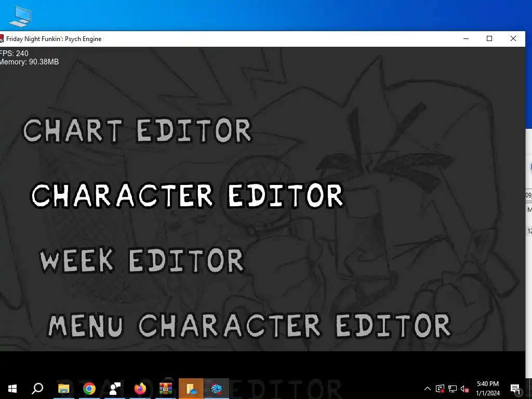Viewport: 532px width, 399px height.
Task: Click the security status tray icon
Action: tap(440, 389)
